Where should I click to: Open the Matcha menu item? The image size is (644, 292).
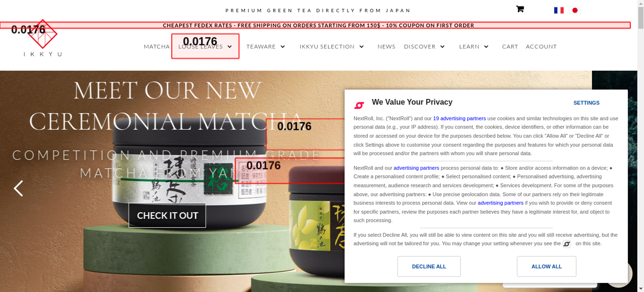[x=157, y=47]
